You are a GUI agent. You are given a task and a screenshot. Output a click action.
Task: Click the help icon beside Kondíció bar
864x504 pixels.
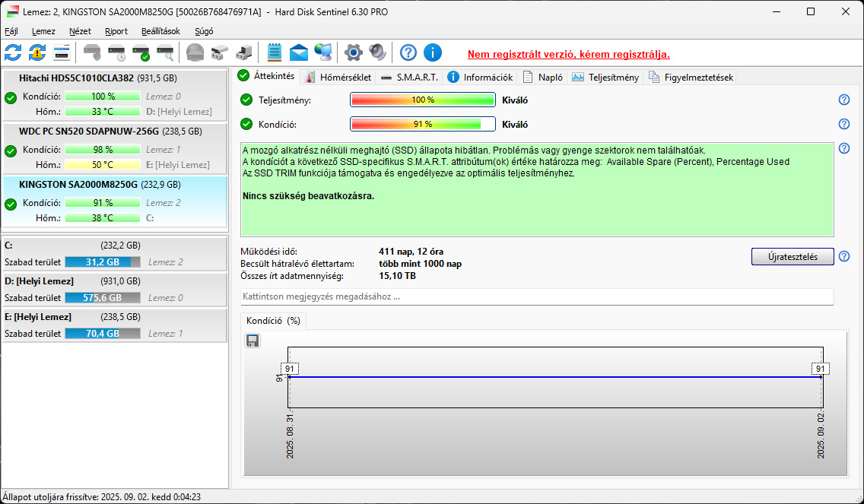[x=843, y=124]
